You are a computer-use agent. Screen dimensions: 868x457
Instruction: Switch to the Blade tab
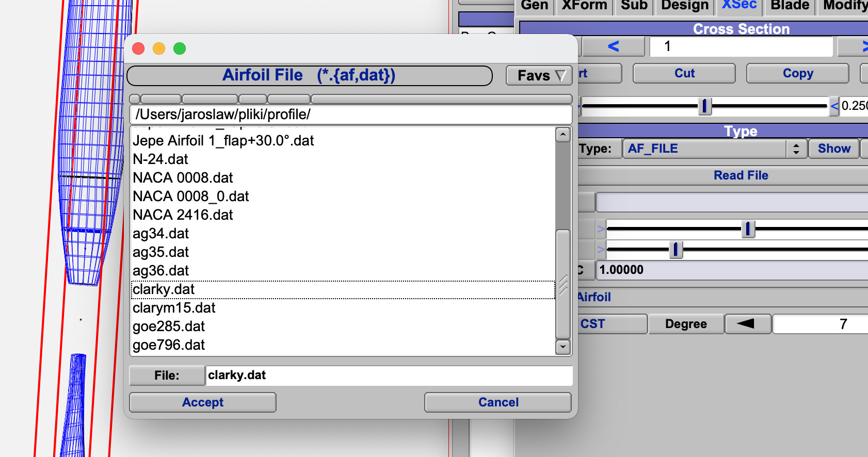point(790,6)
